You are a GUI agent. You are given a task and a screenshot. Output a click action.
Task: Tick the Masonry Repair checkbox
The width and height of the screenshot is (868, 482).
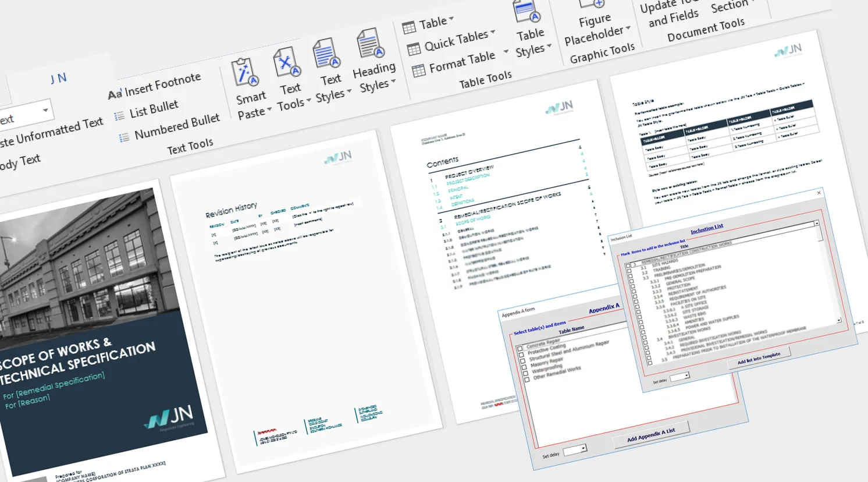[524, 367]
